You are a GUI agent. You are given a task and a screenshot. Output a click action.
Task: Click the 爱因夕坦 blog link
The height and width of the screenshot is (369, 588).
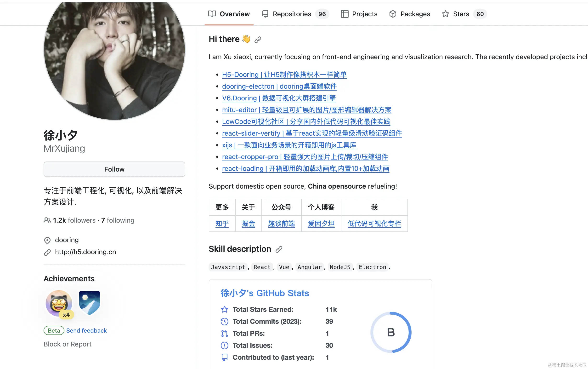[321, 224]
